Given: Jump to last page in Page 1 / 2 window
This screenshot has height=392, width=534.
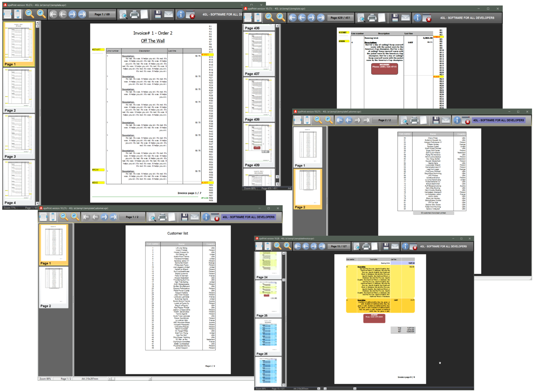Looking at the screenshot, I should 113,217.
